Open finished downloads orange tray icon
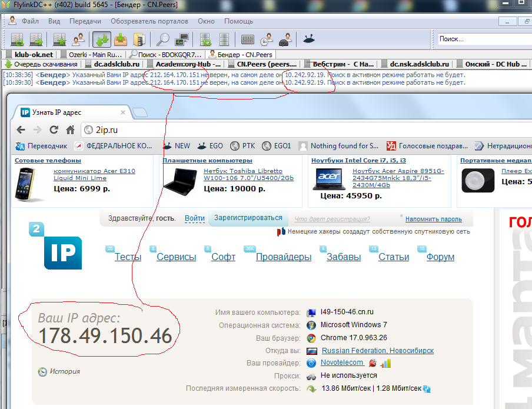 (x=121, y=39)
